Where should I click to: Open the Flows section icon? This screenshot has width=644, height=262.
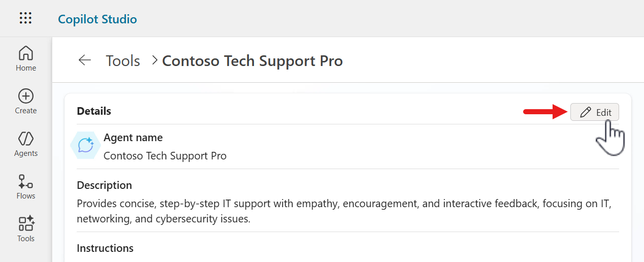tap(26, 181)
